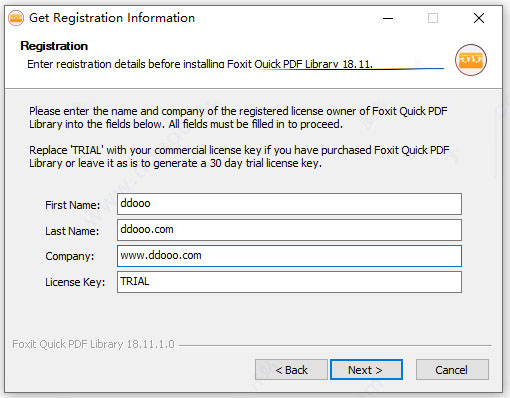Proceed by clicking the Next > button

tap(366, 370)
